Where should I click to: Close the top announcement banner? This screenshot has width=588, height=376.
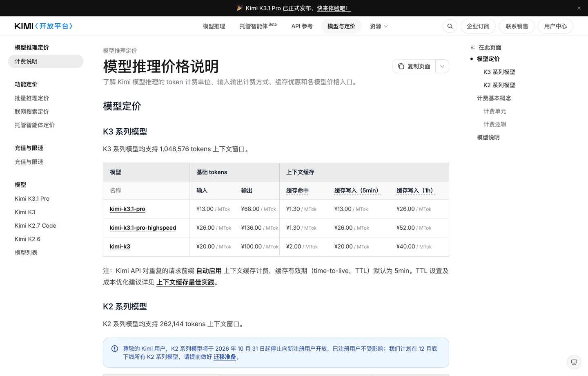(579, 8)
